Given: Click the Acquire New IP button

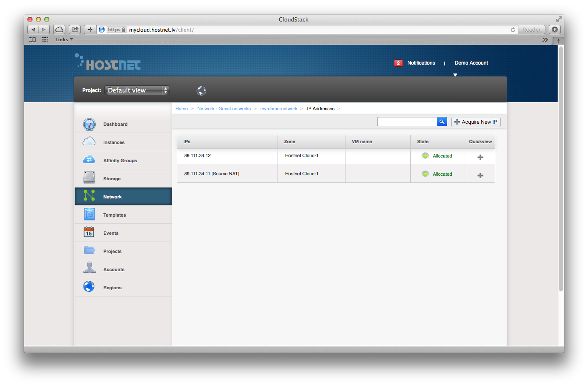Looking at the screenshot, I should click(x=475, y=122).
